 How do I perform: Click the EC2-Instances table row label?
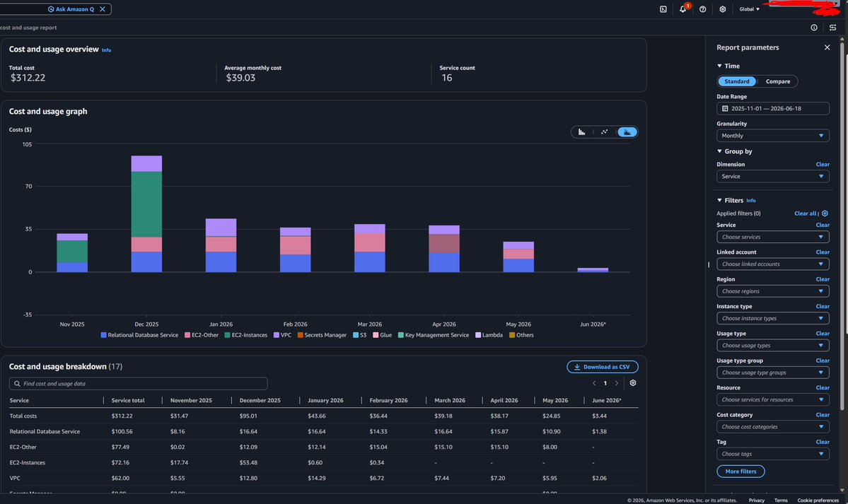pos(27,463)
